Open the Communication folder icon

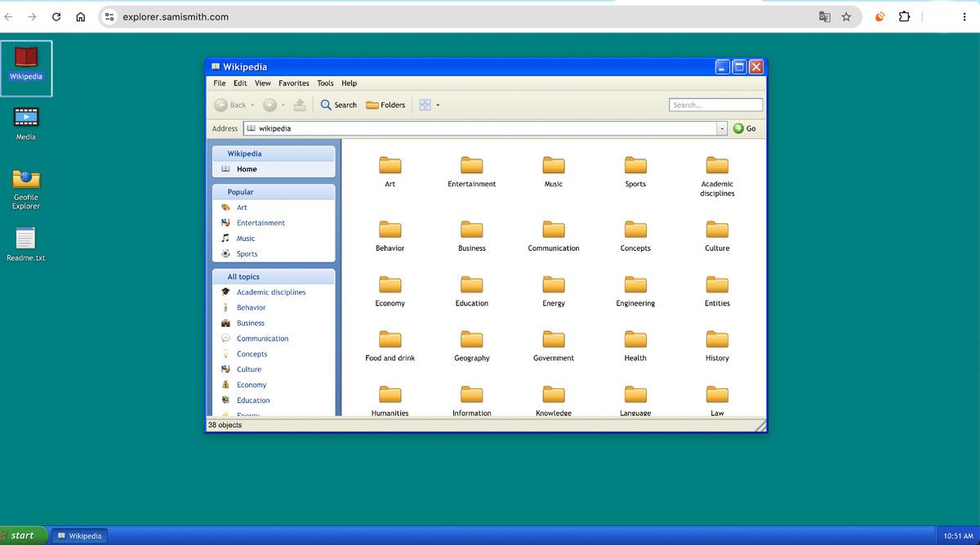[554, 230]
